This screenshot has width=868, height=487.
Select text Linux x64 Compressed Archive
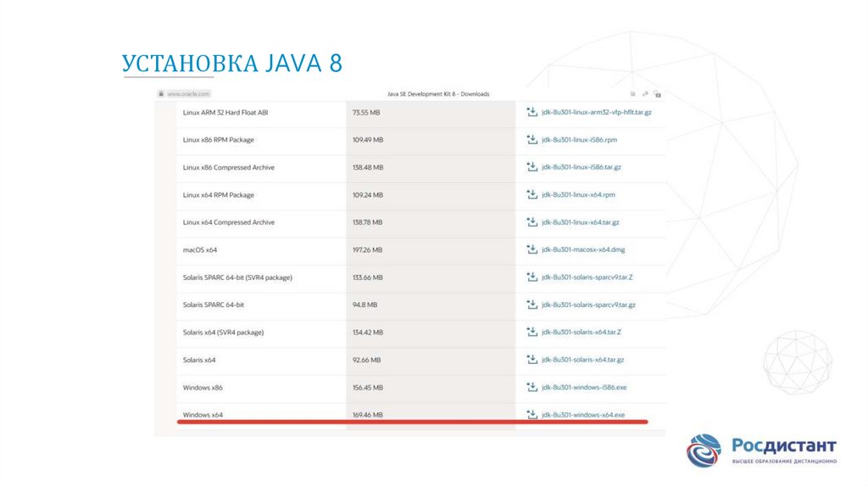pyautogui.click(x=229, y=222)
